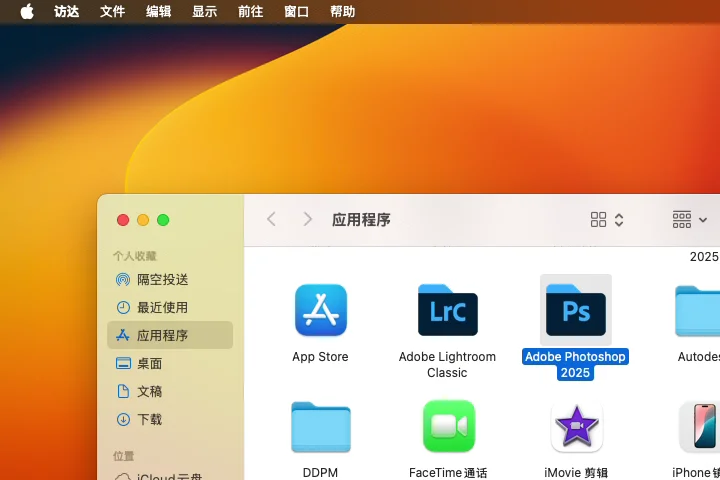This screenshot has width=720, height=480.
Task: Open the 编辑 menu
Action: tap(158, 11)
